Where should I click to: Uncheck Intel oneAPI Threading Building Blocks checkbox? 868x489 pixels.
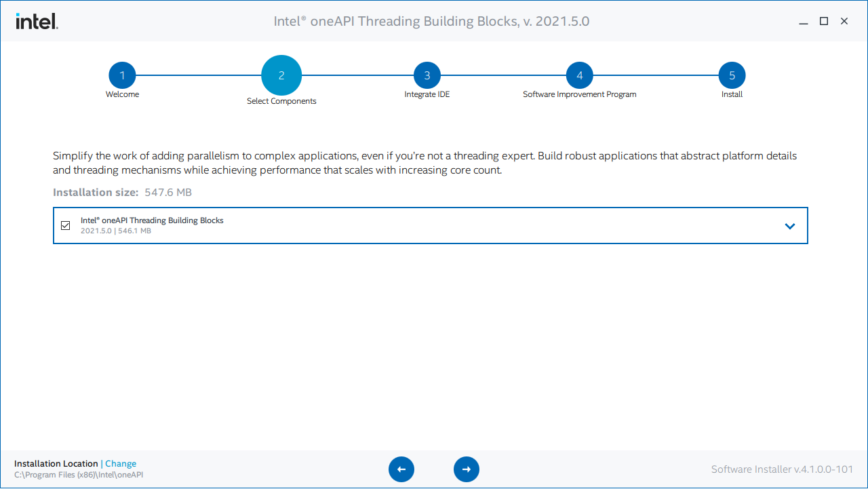66,225
